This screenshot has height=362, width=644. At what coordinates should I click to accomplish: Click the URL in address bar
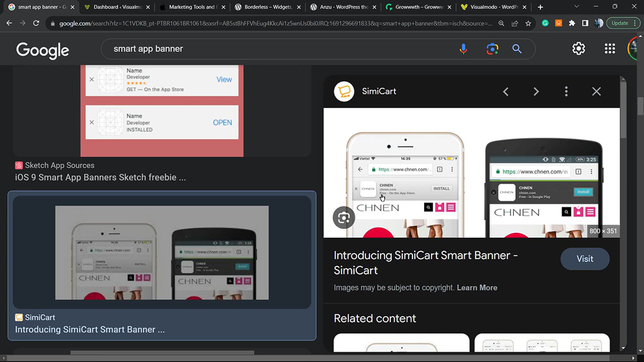point(276,23)
